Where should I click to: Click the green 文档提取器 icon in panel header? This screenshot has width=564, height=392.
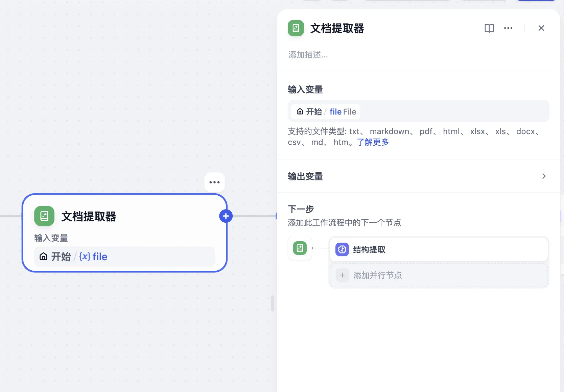[296, 28]
